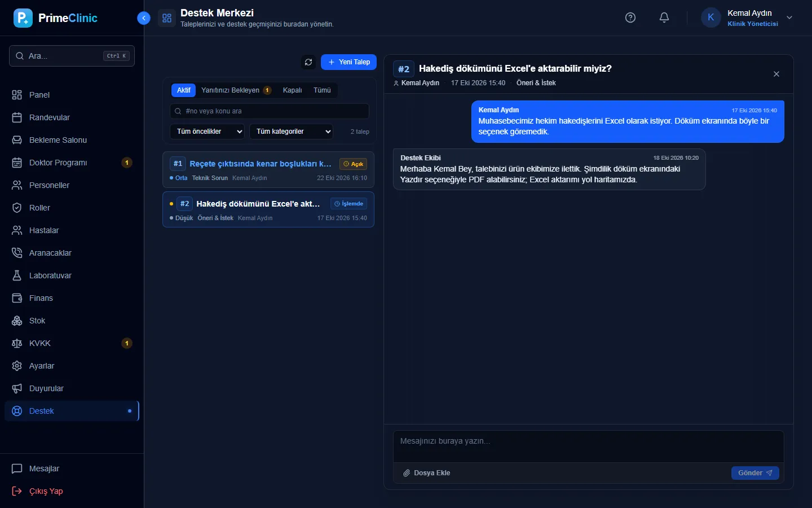Collapse the sidebar with the arrow button

tap(144, 18)
